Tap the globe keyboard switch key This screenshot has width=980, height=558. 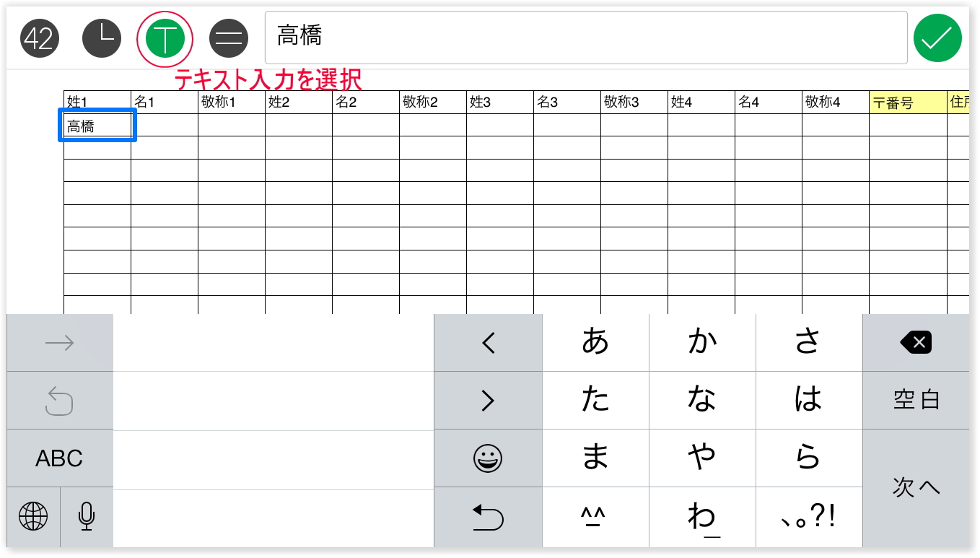pyautogui.click(x=33, y=516)
